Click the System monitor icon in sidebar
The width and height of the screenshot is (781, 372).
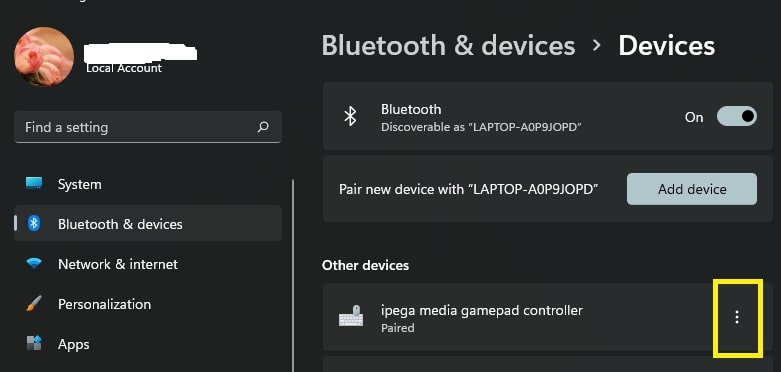[34, 184]
